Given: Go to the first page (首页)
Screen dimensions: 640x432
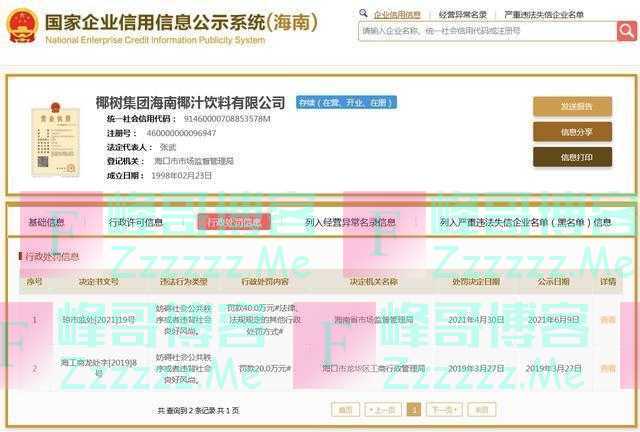Looking at the screenshot, I should tap(345, 410).
